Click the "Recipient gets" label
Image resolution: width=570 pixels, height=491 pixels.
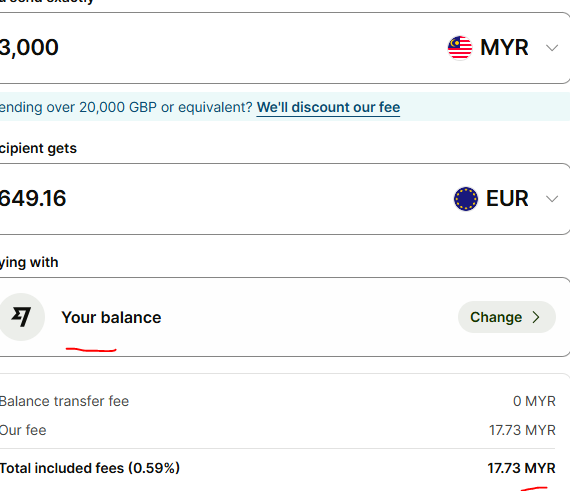38,148
